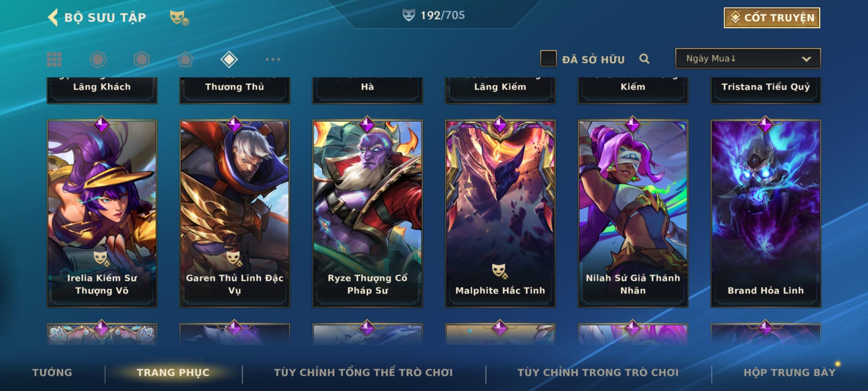Screen dimensions: 868x391
Task: Open the three-dots more filters icon
Action: pyautogui.click(x=273, y=59)
